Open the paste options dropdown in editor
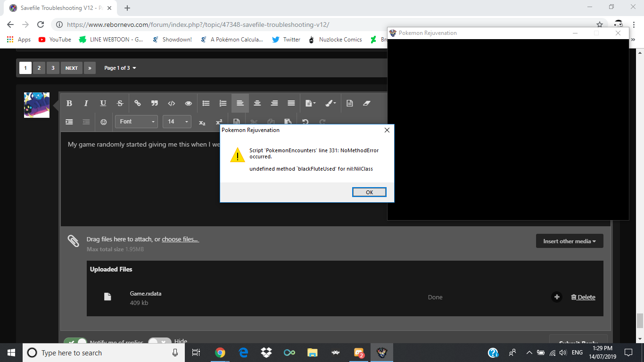 click(311, 103)
